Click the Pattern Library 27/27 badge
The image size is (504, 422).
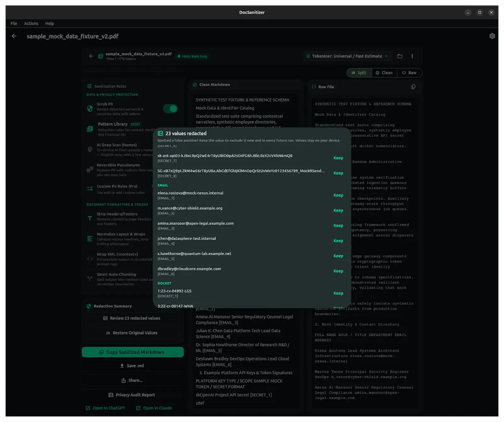pyautogui.click(x=135, y=125)
